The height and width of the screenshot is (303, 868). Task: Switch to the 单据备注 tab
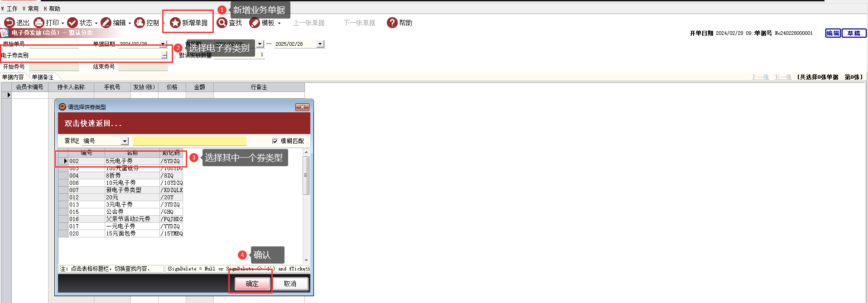point(43,77)
